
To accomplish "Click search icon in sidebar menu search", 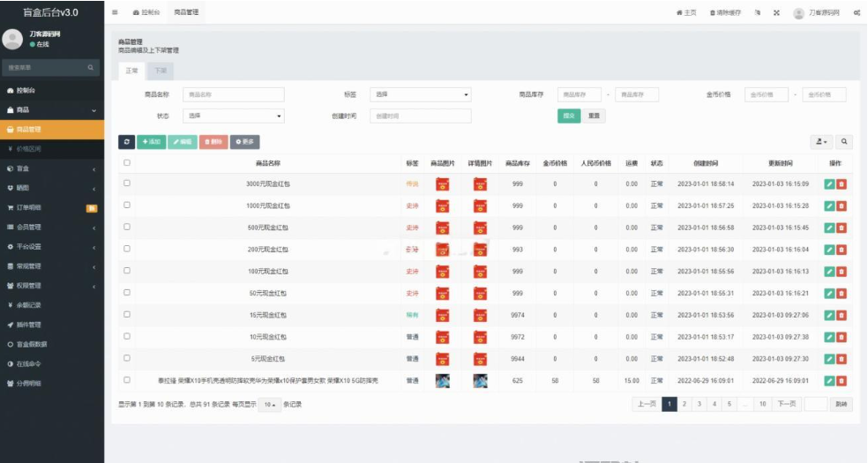I will click(x=90, y=68).
